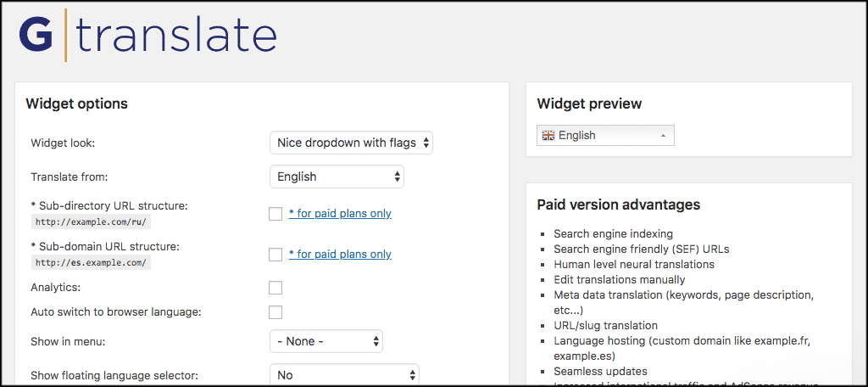Image resolution: width=868 pixels, height=387 pixels.
Task: Click Edit translations manually item
Action: (x=620, y=280)
